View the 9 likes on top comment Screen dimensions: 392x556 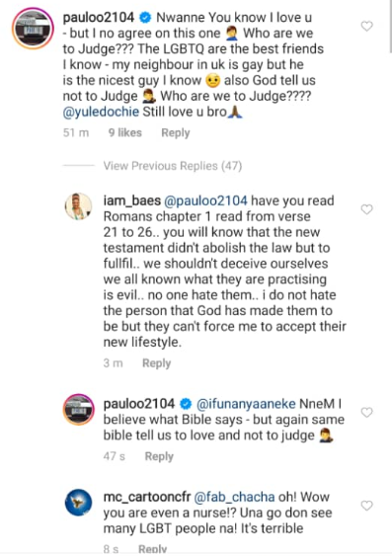pyautogui.click(x=125, y=133)
